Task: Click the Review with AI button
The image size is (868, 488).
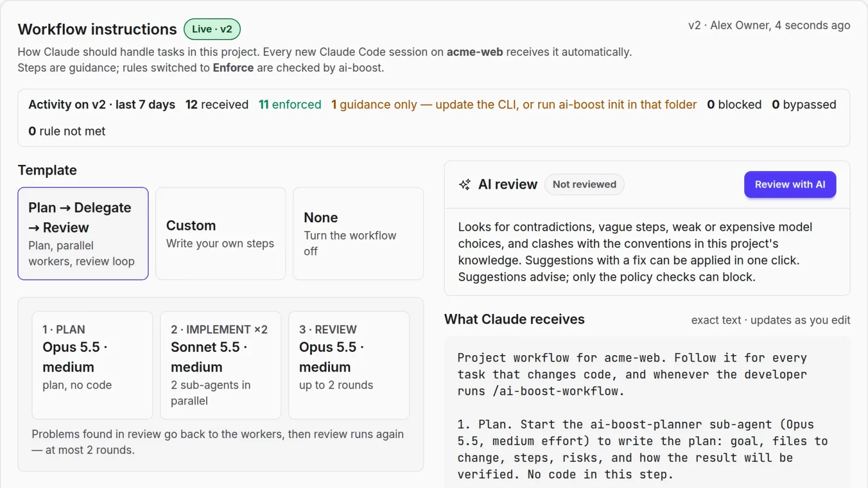Action: click(790, 184)
